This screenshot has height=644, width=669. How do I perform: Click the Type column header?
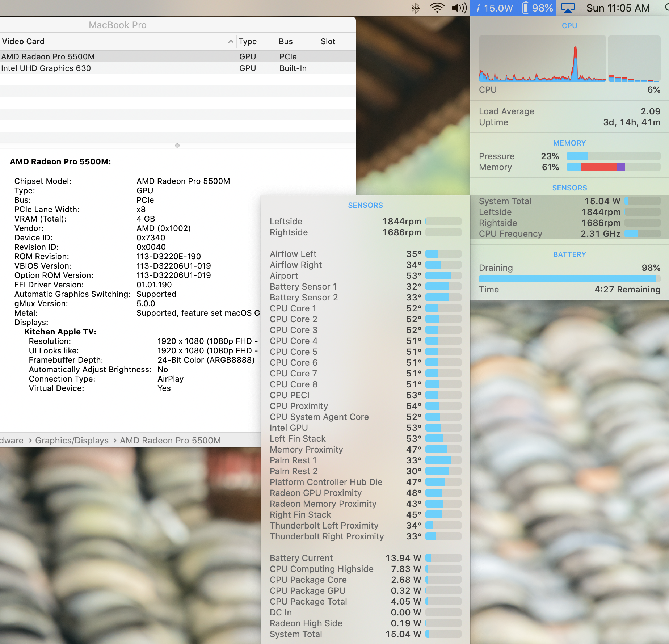pyautogui.click(x=256, y=41)
